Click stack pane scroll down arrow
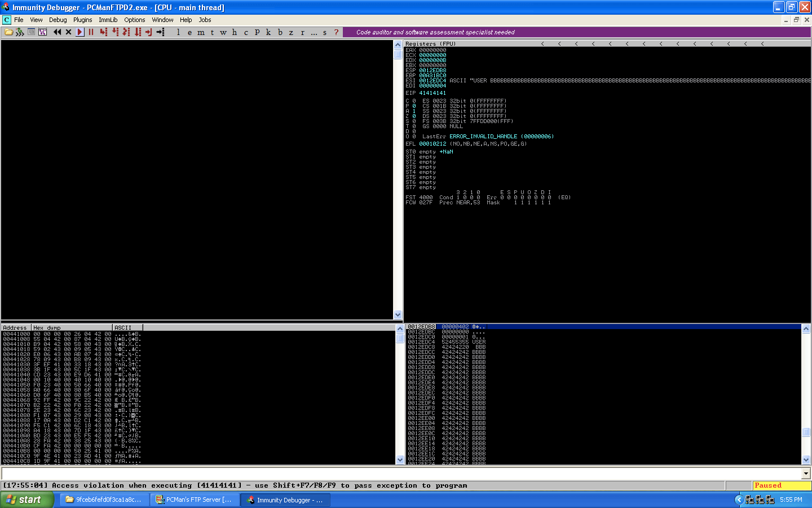The width and height of the screenshot is (812, 508). pos(806,460)
